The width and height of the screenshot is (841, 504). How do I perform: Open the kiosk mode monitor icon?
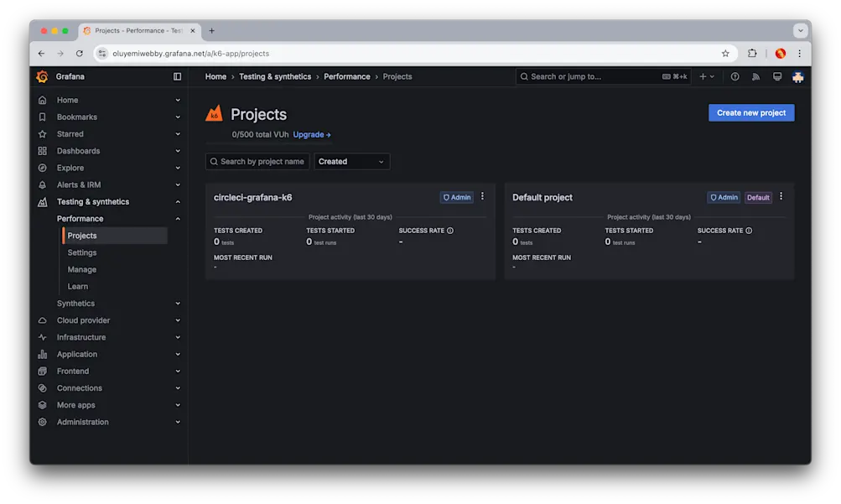pyautogui.click(x=776, y=76)
